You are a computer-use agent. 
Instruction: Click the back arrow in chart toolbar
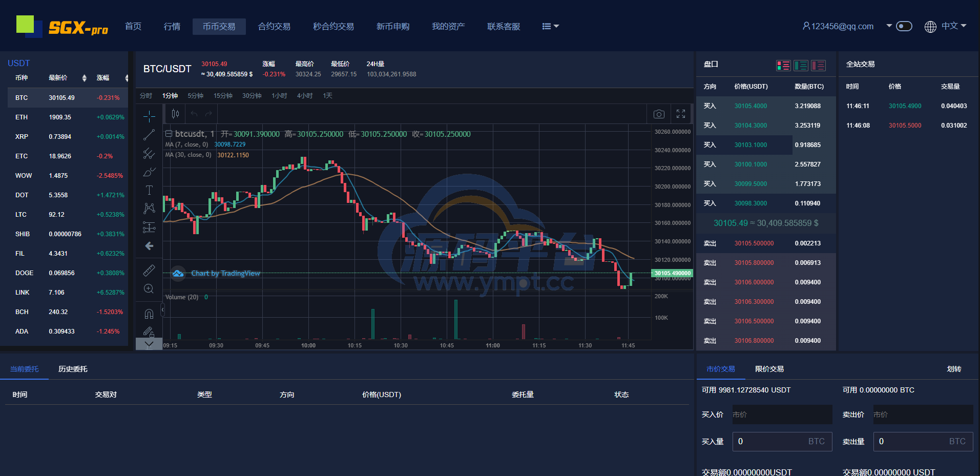149,246
